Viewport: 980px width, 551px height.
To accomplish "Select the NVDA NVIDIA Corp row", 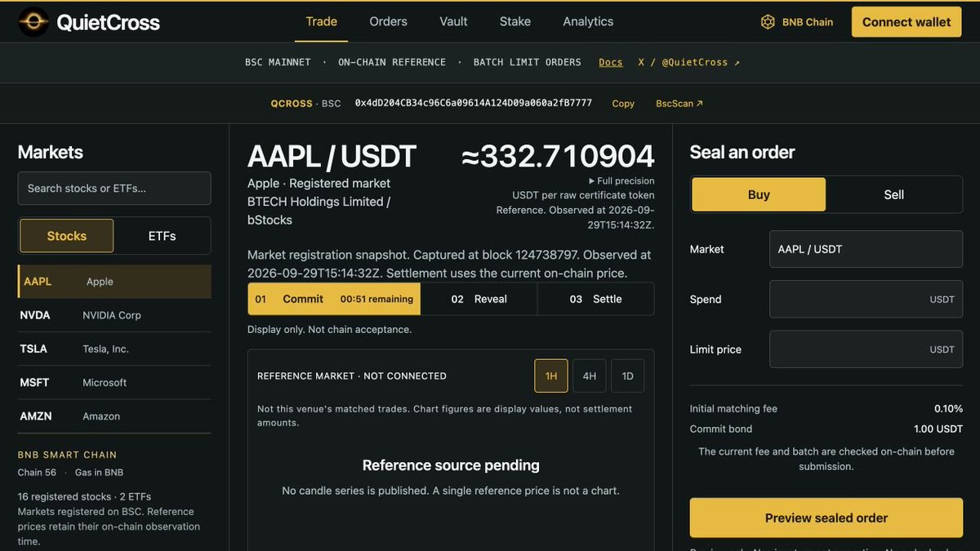I will [x=114, y=315].
